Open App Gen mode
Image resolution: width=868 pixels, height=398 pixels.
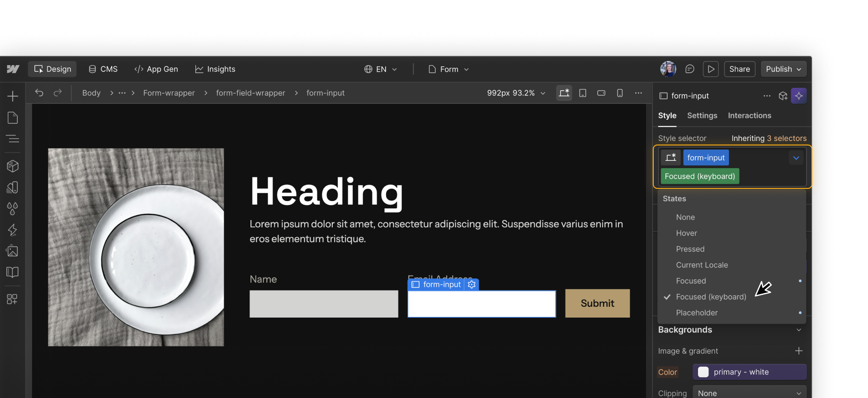coord(156,69)
